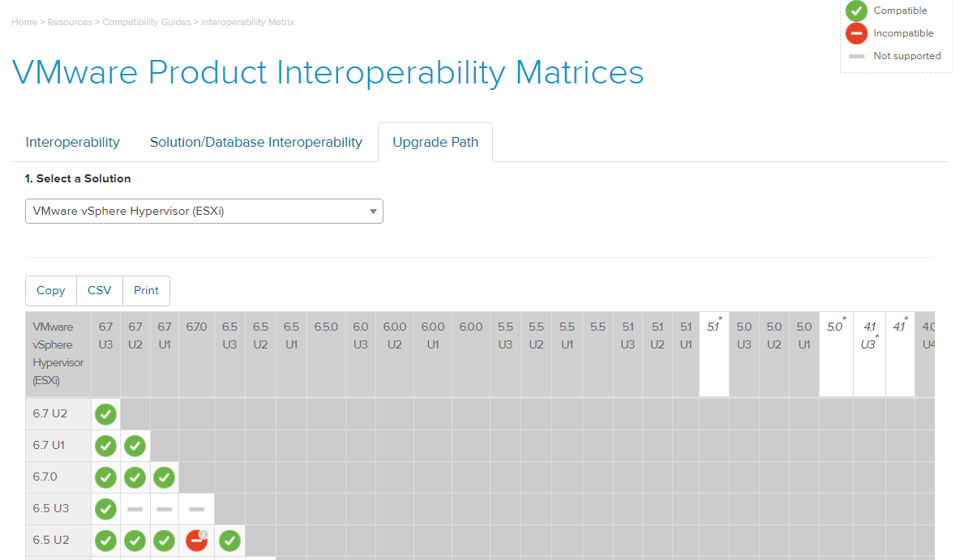Open the Select a Solution dropdown
Viewport: 964px width, 560px height.
204,211
